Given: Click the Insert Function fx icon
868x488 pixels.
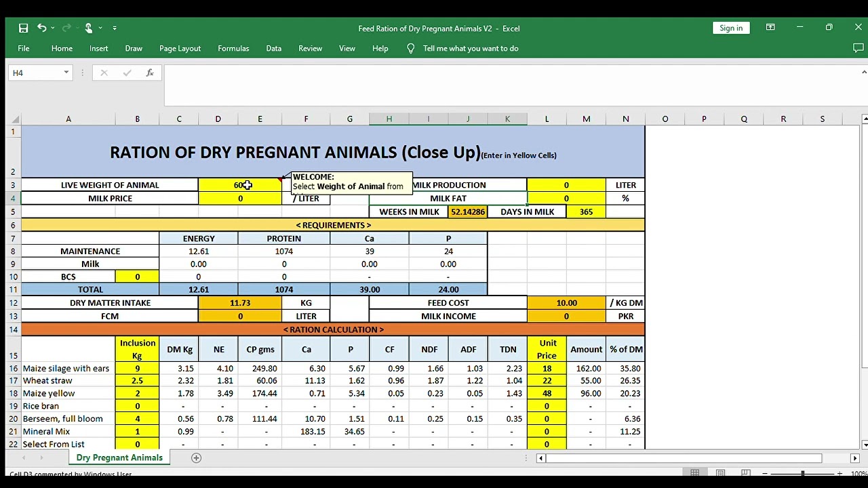Looking at the screenshot, I should [150, 73].
